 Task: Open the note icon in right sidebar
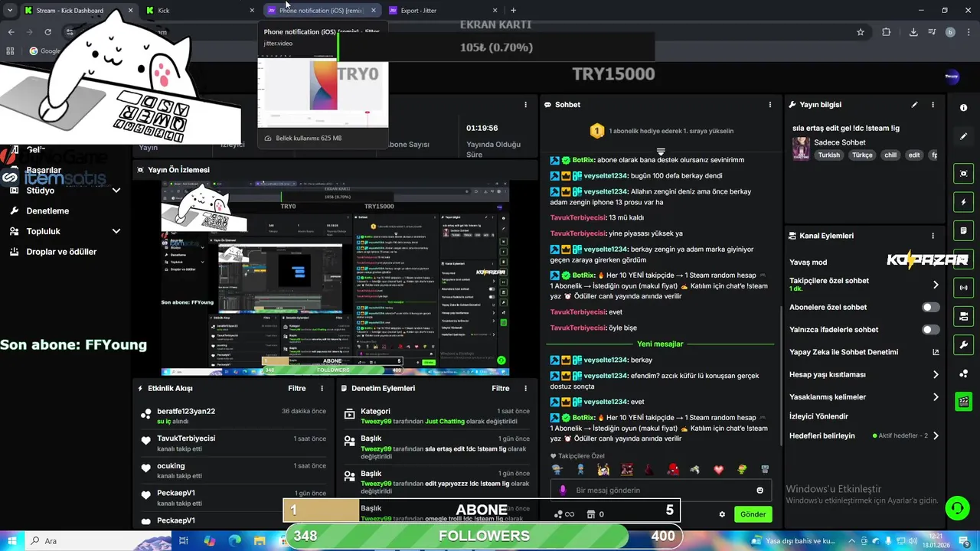pyautogui.click(x=963, y=230)
